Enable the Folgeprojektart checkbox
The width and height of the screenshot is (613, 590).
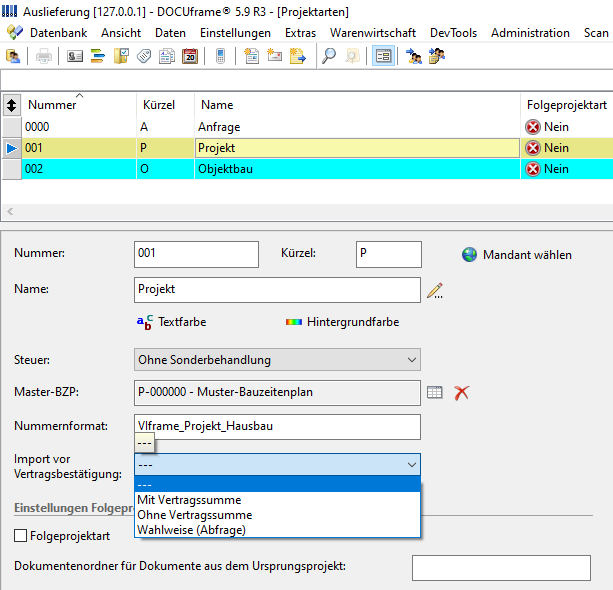(x=20, y=535)
